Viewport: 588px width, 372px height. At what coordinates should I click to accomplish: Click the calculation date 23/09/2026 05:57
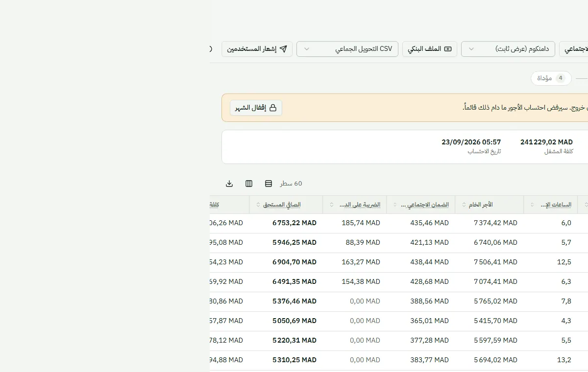[471, 142]
